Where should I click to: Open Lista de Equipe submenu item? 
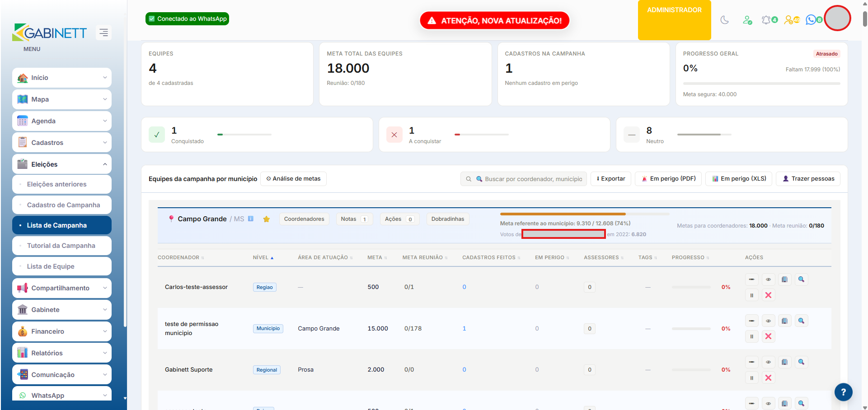(62, 266)
